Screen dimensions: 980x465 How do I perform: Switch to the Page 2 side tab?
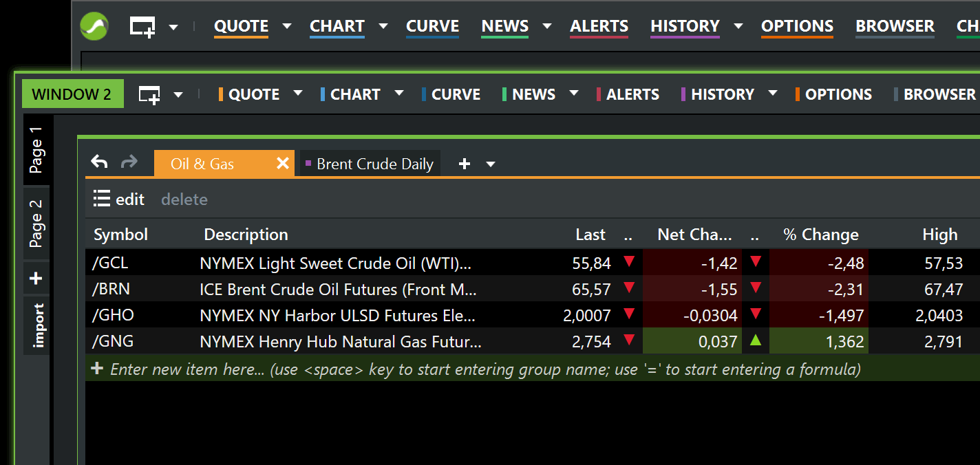pos(36,223)
